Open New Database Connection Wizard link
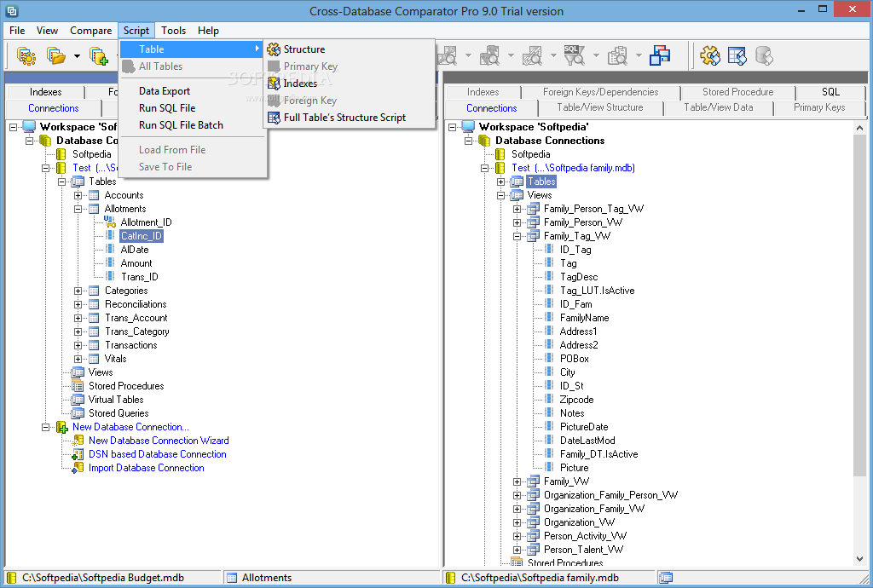The width and height of the screenshot is (873, 588). point(159,441)
